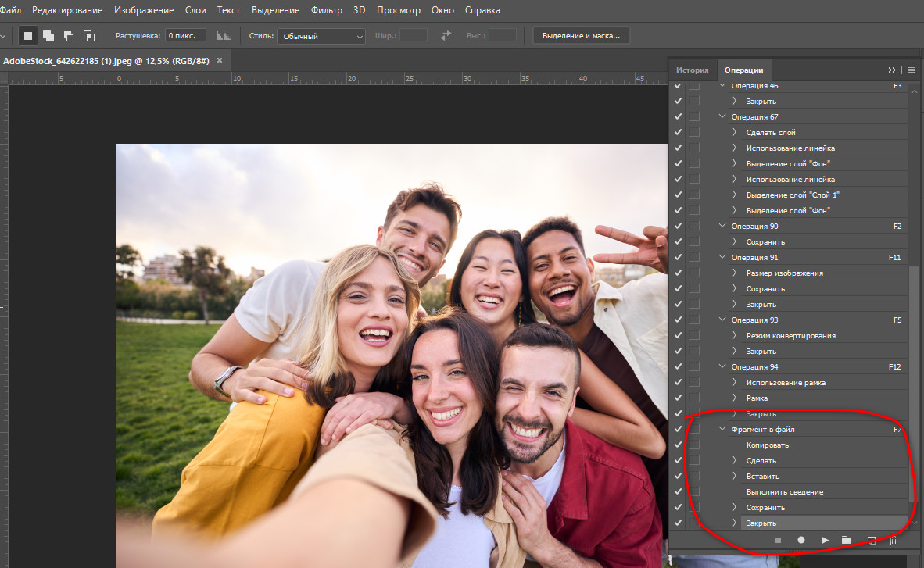924x568 pixels.
Task: Select the Фрагмент в файл action
Action: tap(762, 430)
